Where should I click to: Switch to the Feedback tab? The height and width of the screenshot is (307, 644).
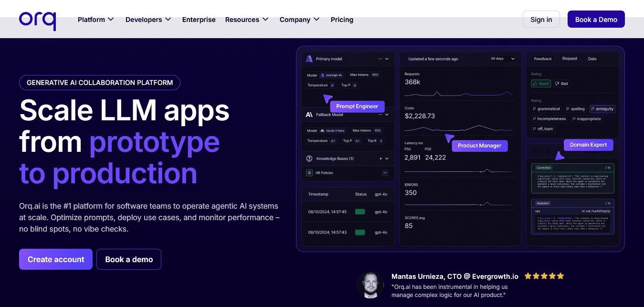(x=543, y=59)
